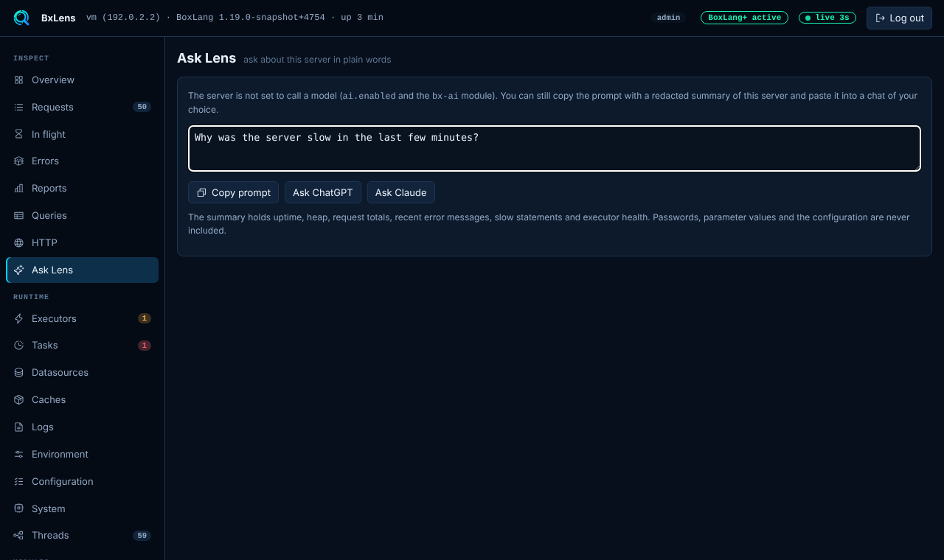The width and height of the screenshot is (944, 560).
Task: Click the 'Ask Lens' page heading
Action: pyautogui.click(x=206, y=58)
